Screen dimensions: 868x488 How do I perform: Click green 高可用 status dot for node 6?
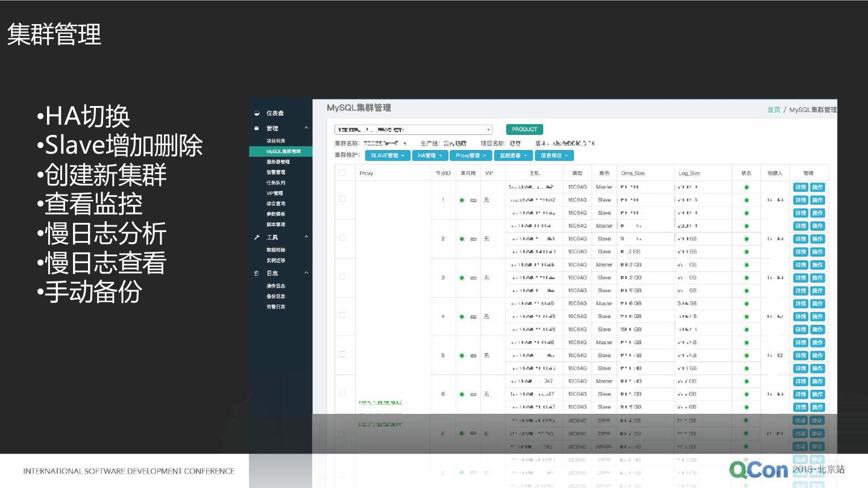(462, 395)
